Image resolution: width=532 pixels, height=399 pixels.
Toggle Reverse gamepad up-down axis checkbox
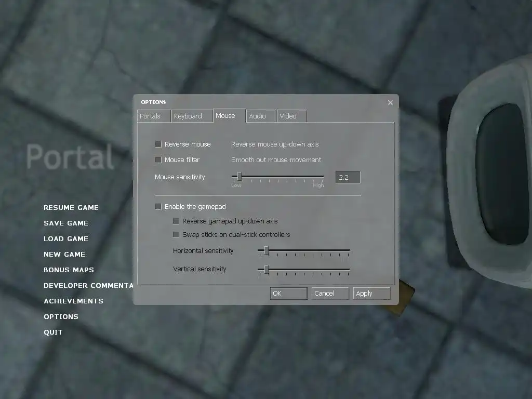click(x=176, y=221)
